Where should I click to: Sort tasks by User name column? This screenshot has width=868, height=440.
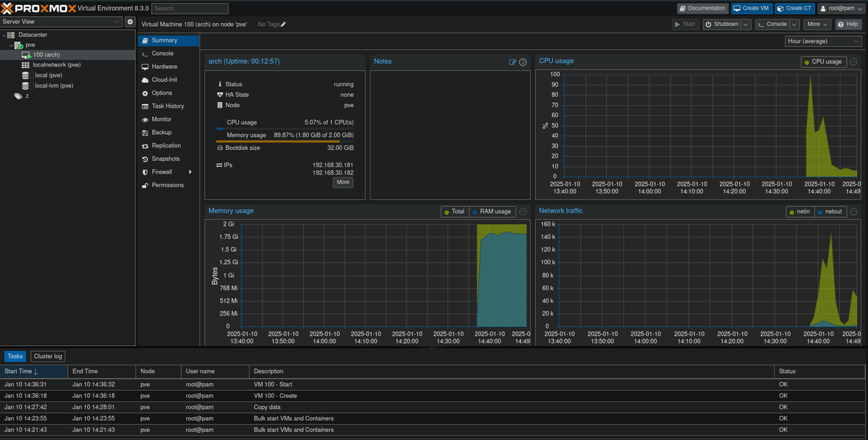click(216, 371)
